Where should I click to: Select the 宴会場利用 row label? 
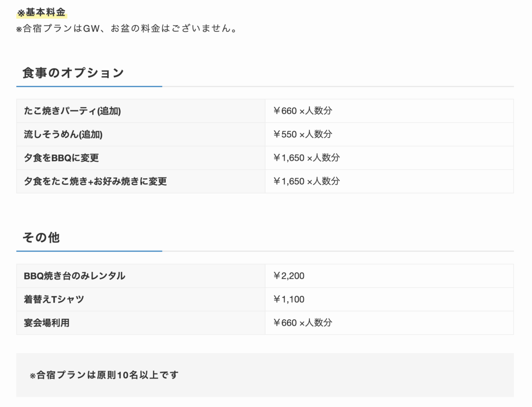click(47, 323)
